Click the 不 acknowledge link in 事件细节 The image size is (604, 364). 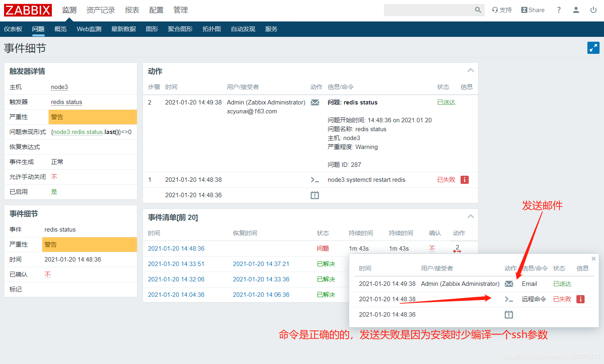[47, 275]
